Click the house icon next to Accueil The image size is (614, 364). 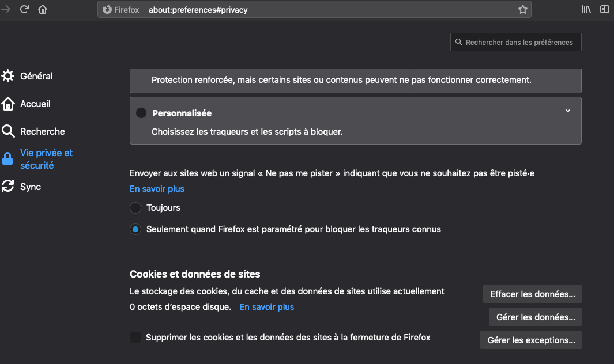coord(8,104)
